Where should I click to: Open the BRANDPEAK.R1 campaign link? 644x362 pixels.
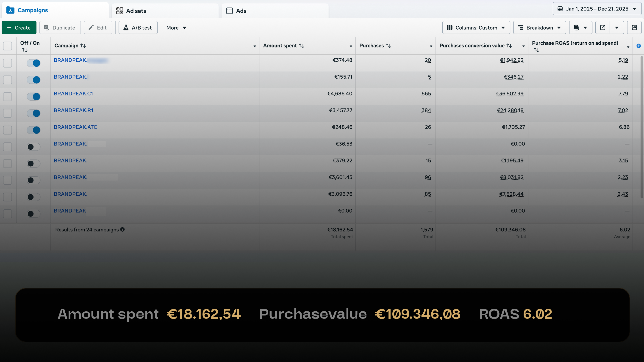73,110
